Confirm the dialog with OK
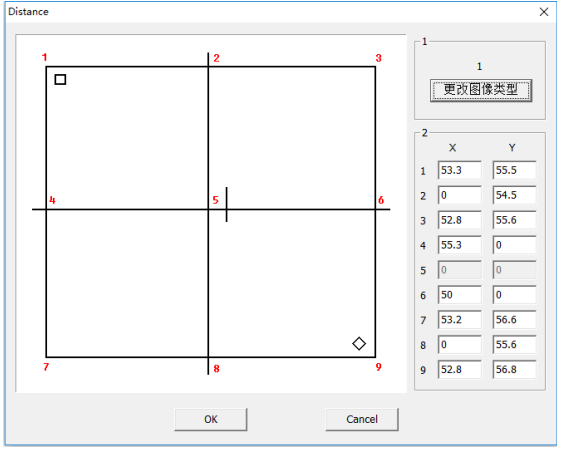 point(211,419)
